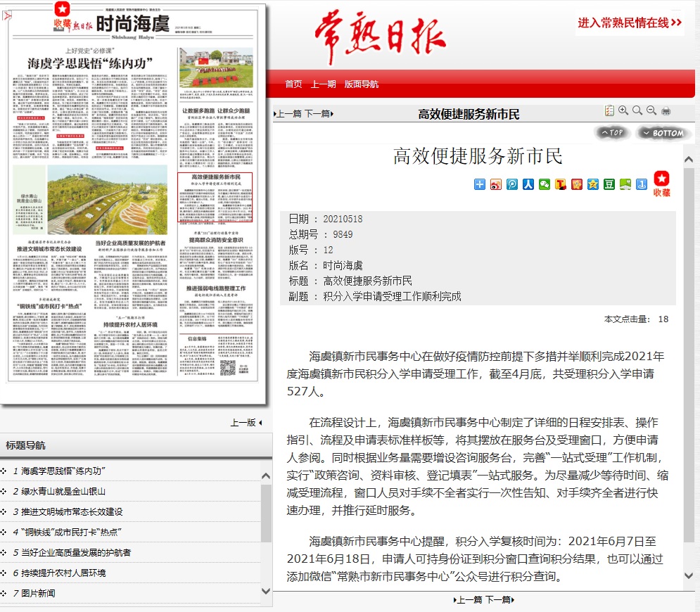
Task: Click headline list scrollbar down arrow
Action: pos(266,591)
